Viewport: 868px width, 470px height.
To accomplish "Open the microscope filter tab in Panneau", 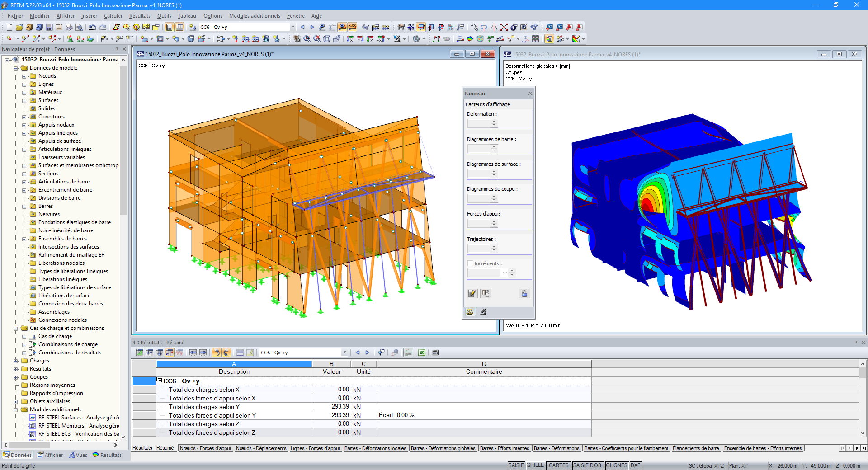I will pyautogui.click(x=483, y=312).
